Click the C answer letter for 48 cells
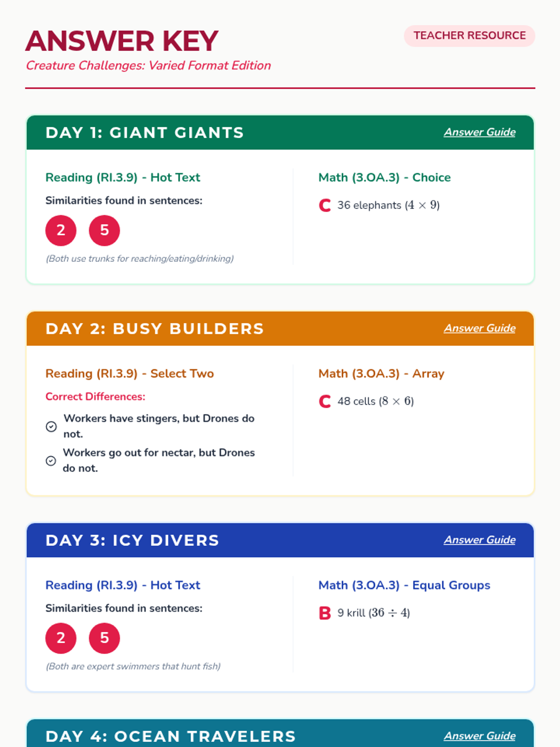Screen dimensions: 560x747 325,402
